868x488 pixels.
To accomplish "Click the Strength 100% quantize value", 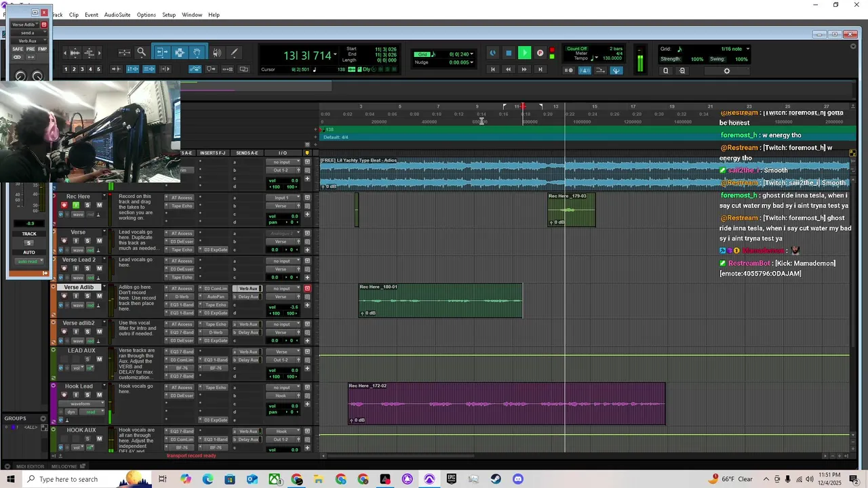I will 696,59.
